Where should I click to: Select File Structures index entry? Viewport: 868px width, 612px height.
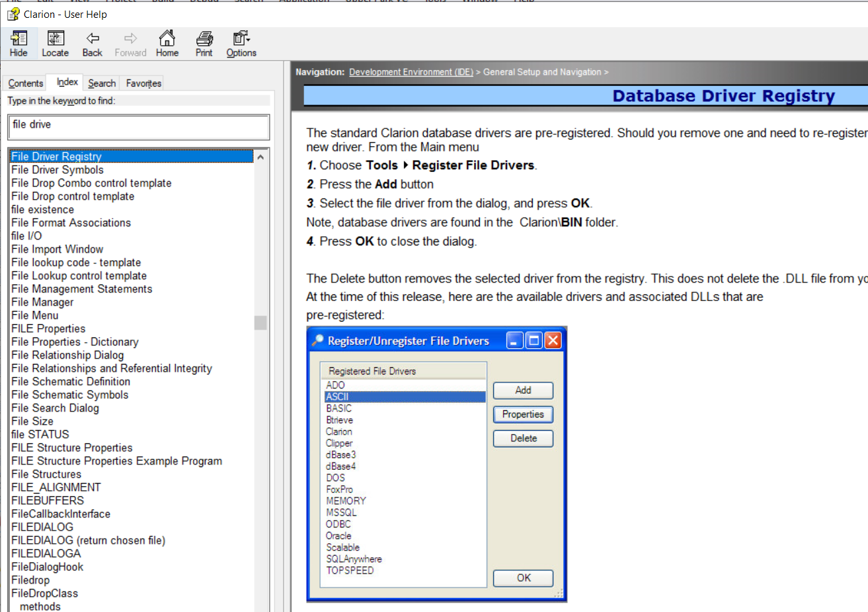point(46,474)
